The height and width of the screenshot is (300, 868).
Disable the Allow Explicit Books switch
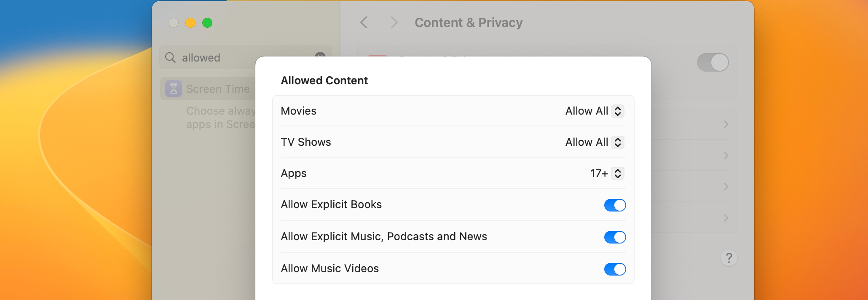(615, 205)
